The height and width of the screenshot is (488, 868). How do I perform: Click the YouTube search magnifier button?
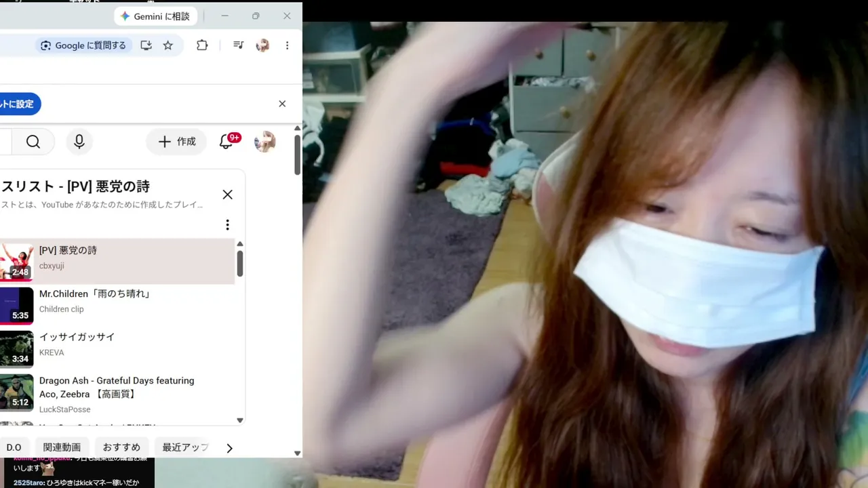pos(33,142)
